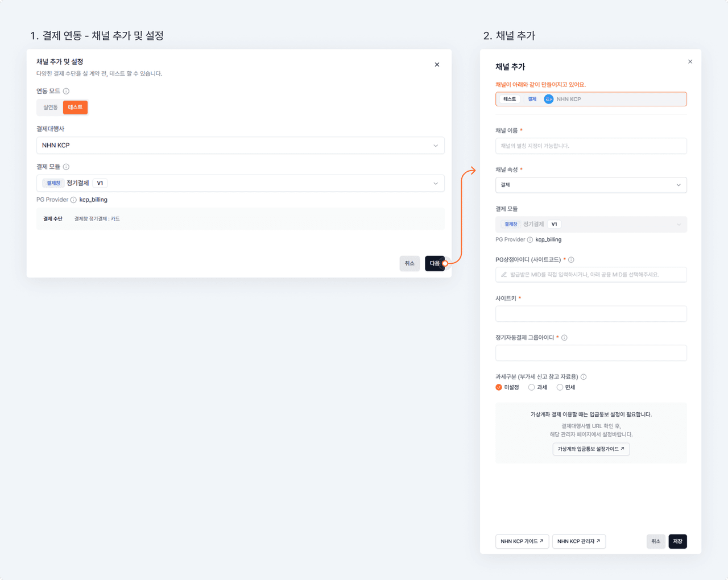Click the 채널 이름 input field
This screenshot has width=728, height=580.
(x=590, y=146)
